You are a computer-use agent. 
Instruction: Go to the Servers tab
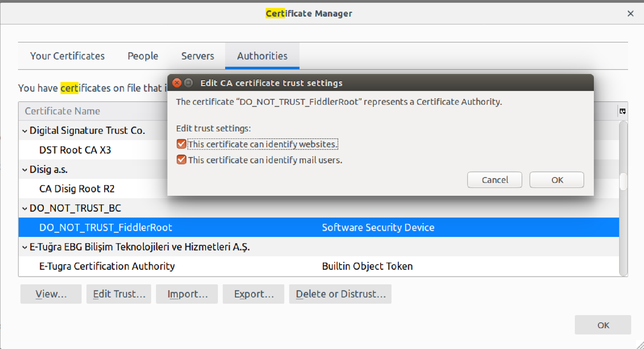[197, 56]
